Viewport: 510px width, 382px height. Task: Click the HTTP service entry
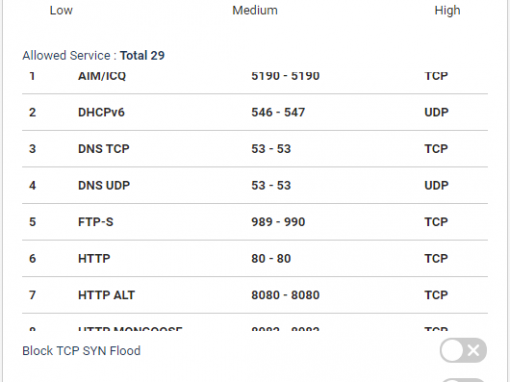point(255,258)
